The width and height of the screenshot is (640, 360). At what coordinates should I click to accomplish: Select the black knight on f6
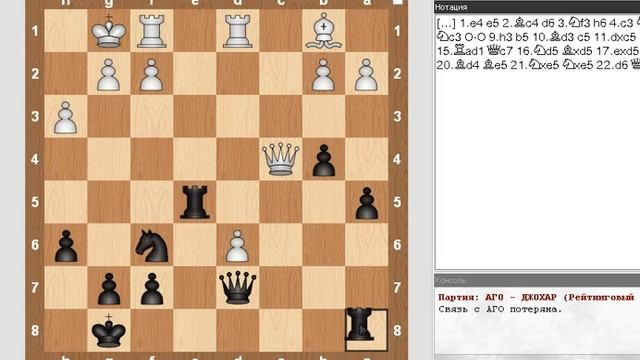point(152,245)
